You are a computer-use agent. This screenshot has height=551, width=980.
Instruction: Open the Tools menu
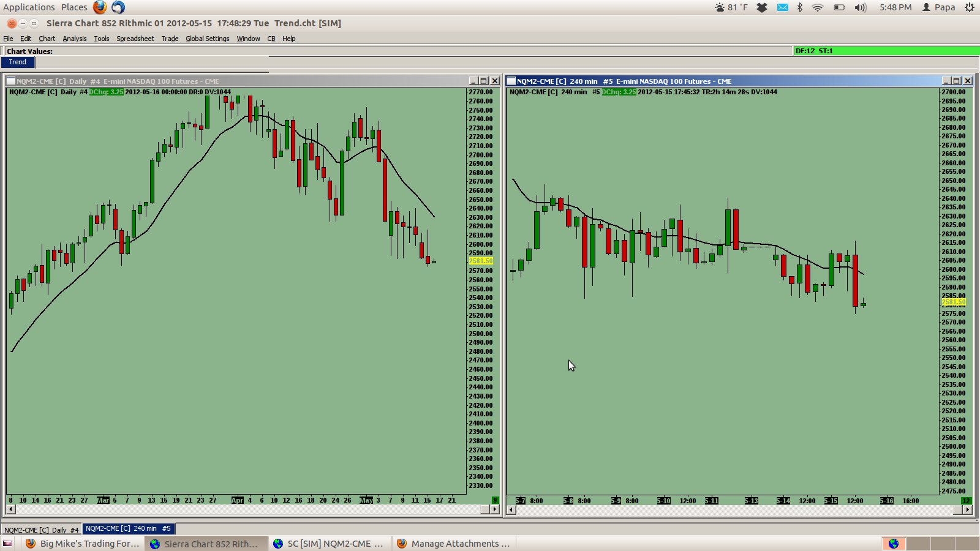click(102, 39)
